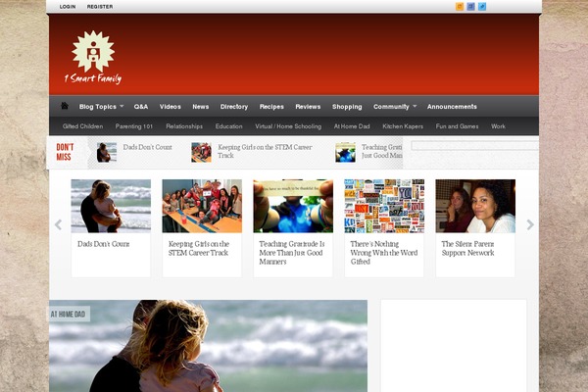This screenshot has width=588, height=392.
Task: Click the search input field
Action: pos(474,146)
